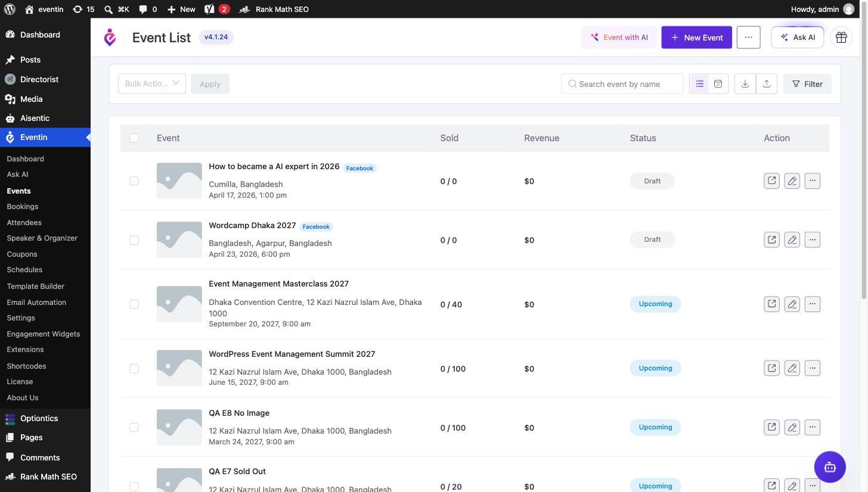Select the Wordcamp Dhaka 2027 checkbox
Image resolution: width=868 pixels, height=492 pixels.
[x=134, y=240]
